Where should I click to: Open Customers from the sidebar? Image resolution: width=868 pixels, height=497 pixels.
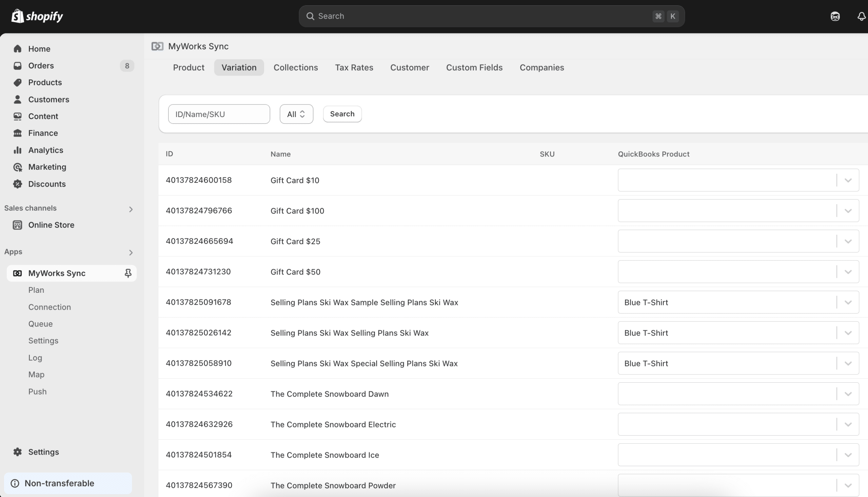click(x=48, y=99)
